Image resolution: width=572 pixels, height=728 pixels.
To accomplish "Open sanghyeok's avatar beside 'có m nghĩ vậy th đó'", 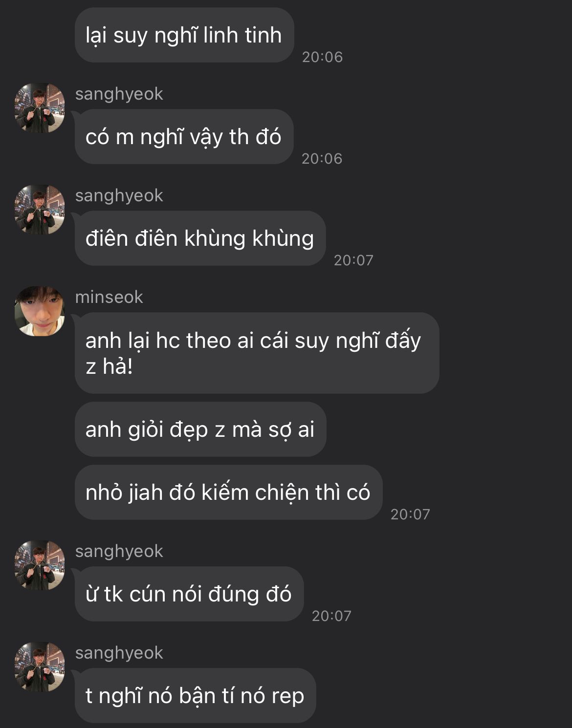I will click(40, 108).
